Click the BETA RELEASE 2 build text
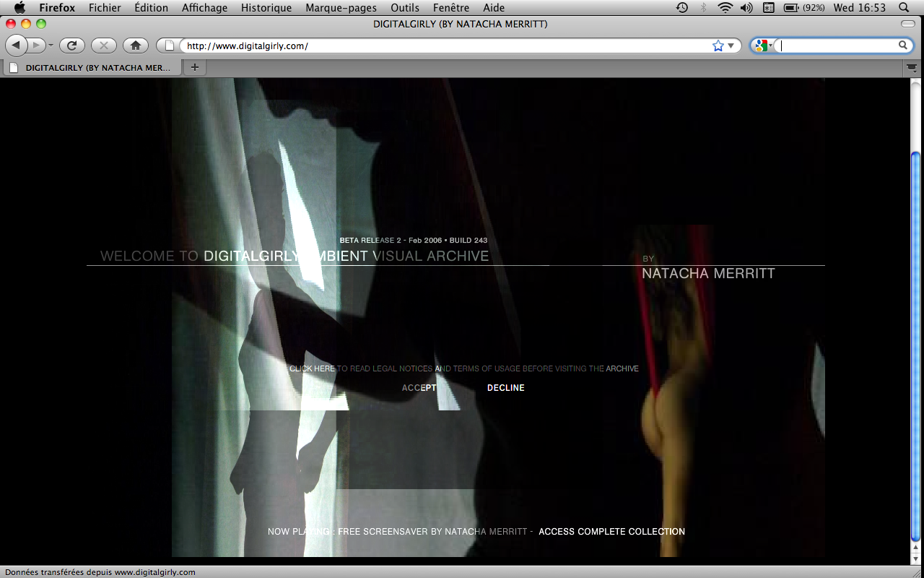The width and height of the screenshot is (924, 578). pos(414,240)
